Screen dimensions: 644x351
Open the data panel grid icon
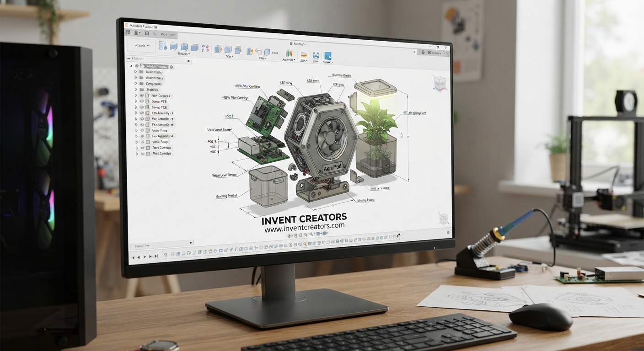click(x=128, y=32)
